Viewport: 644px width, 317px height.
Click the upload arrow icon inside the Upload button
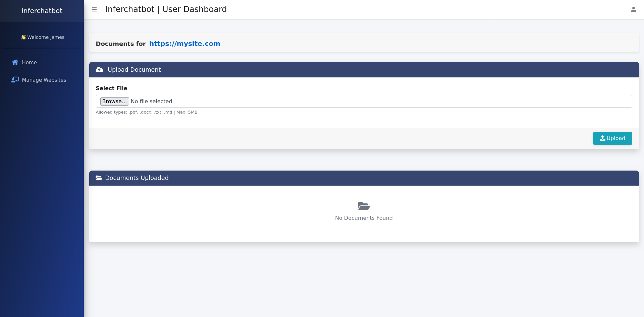602,138
